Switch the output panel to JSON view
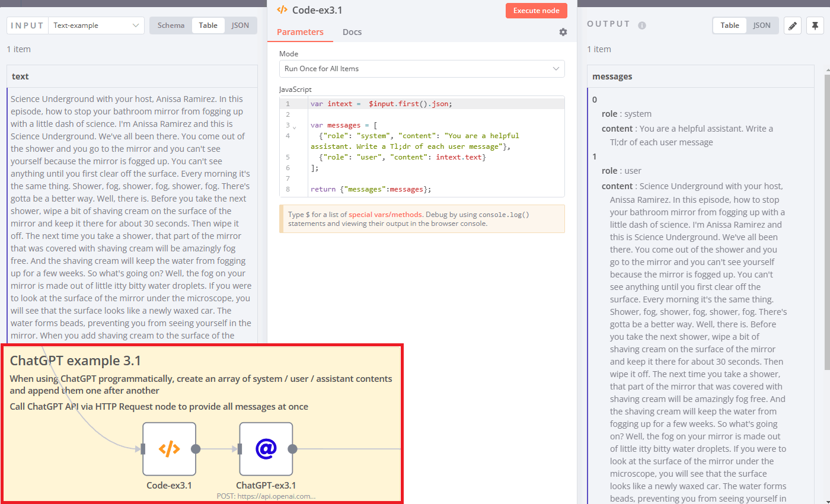The width and height of the screenshot is (830, 504). click(762, 25)
